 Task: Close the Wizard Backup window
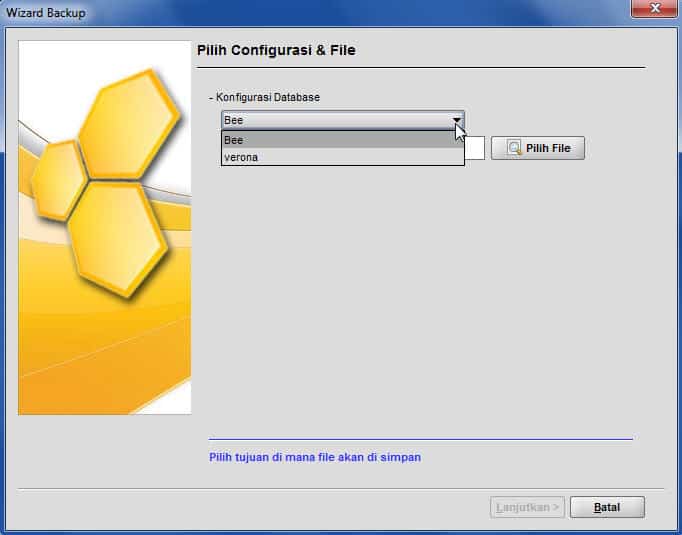click(x=655, y=9)
